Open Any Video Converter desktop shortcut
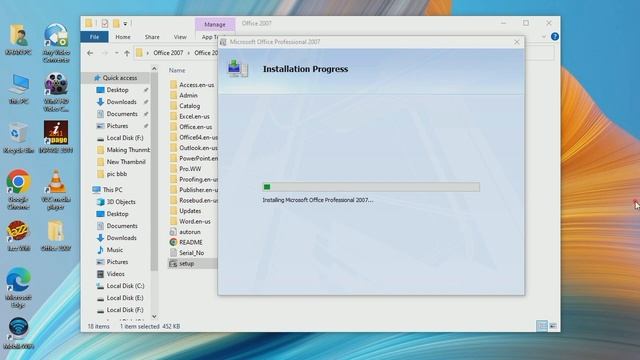Screen dimensions: 640x360 (x=56, y=43)
